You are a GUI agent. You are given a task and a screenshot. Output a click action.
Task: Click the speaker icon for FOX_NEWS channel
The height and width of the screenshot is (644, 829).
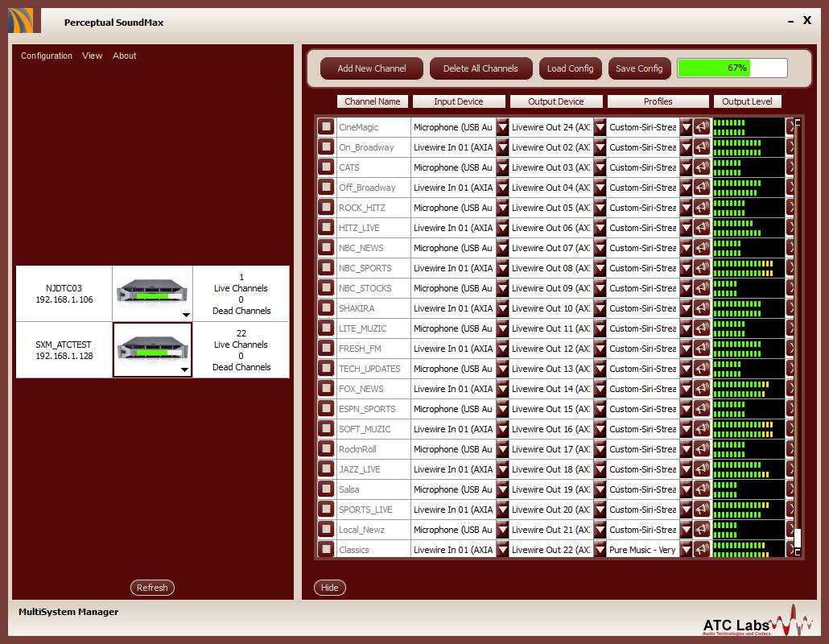[702, 388]
